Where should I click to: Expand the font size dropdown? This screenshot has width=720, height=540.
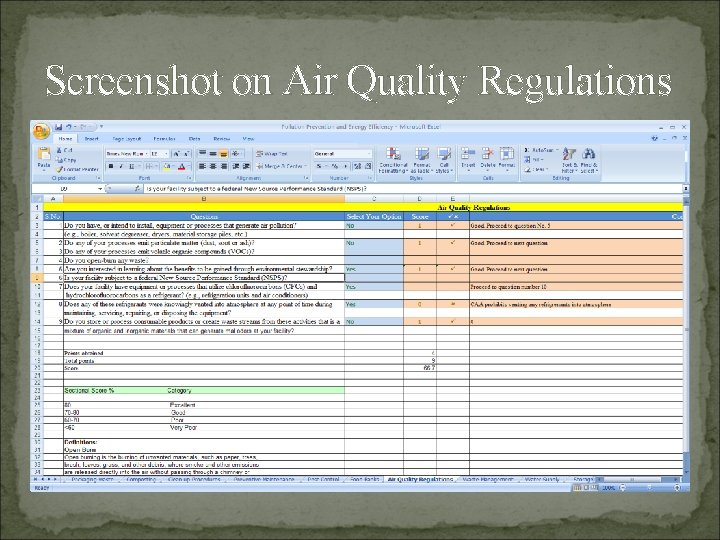166,154
